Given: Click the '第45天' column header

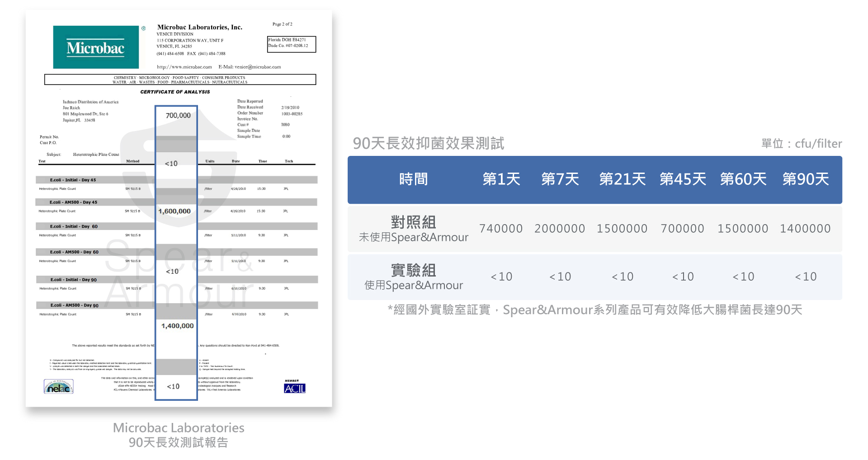Looking at the screenshot, I should (x=683, y=179).
